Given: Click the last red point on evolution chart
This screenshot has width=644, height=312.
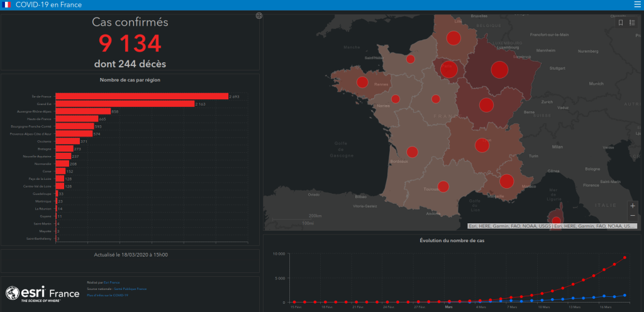Looking at the screenshot, I should point(625,257).
